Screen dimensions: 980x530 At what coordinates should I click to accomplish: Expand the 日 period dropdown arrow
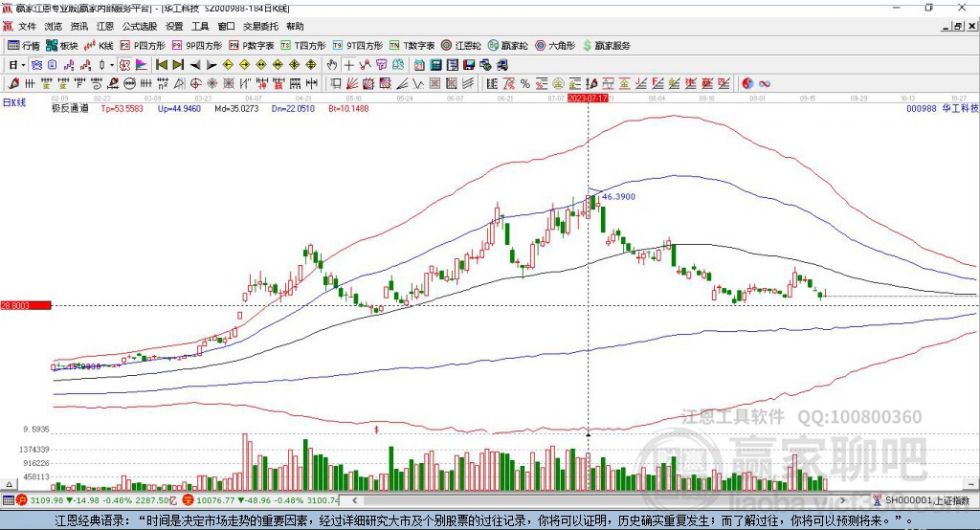[23, 65]
